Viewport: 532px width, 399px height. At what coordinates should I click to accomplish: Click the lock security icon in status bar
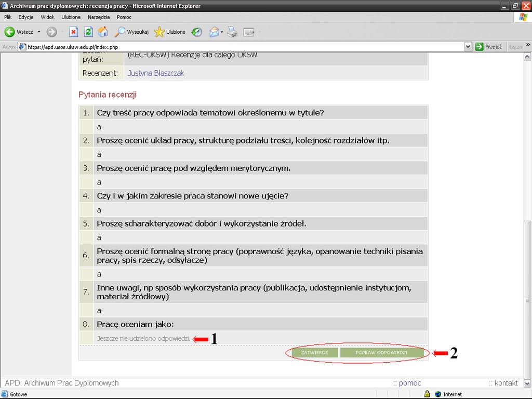(427, 394)
